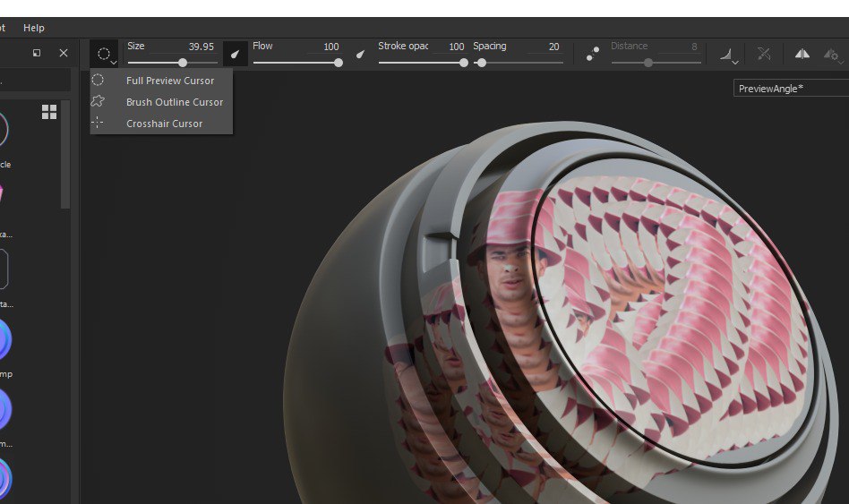Image resolution: width=849 pixels, height=504 pixels.
Task: Choose Crosshair Cursor option
Action: tap(161, 124)
